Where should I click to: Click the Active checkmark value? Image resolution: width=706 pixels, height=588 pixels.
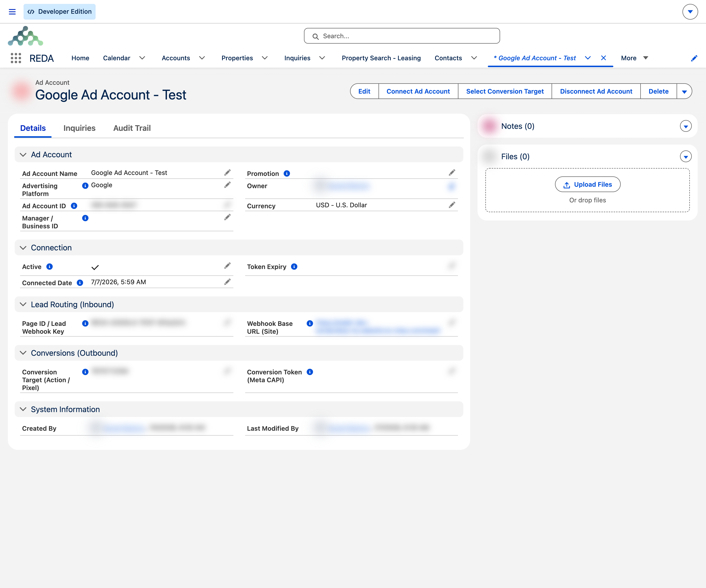click(95, 268)
